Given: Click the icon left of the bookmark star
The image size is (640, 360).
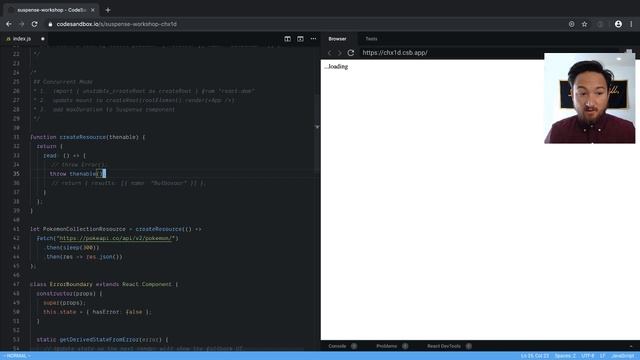Looking at the screenshot, I should [571, 24].
